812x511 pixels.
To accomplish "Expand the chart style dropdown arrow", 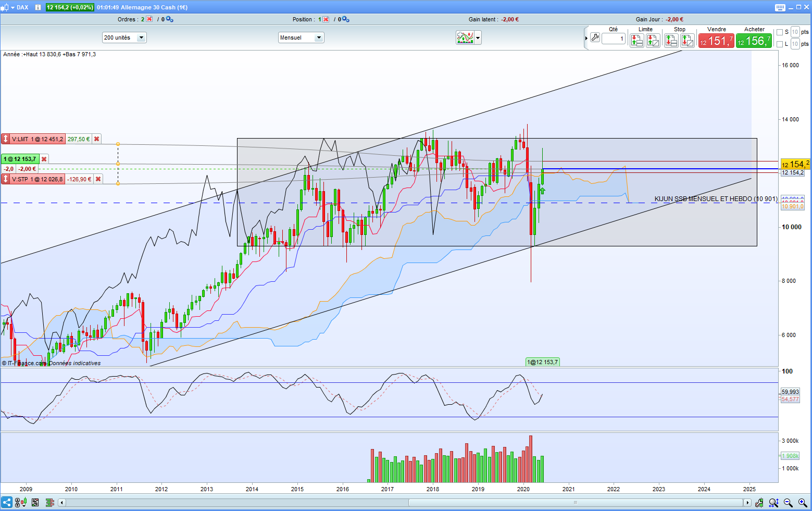I will click(x=478, y=38).
